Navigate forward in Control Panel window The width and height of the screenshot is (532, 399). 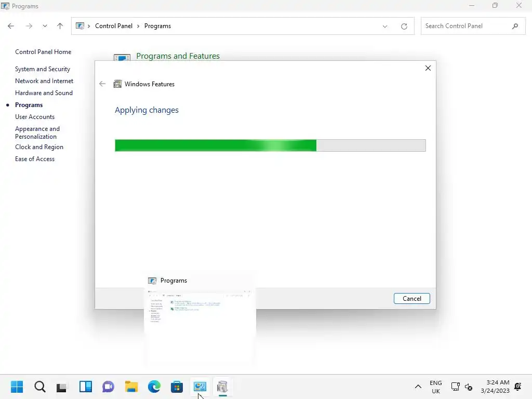click(29, 26)
